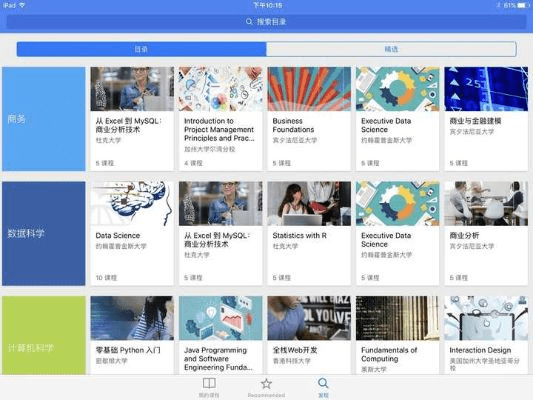
Task: Switch to the 精选 segment
Action: tap(391, 49)
